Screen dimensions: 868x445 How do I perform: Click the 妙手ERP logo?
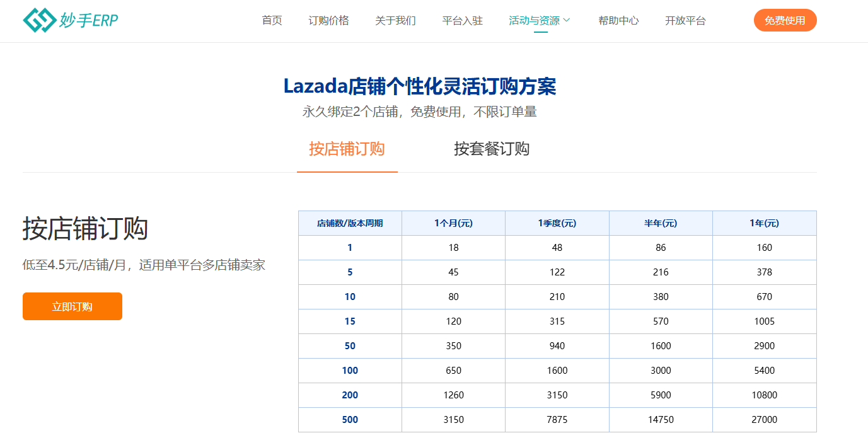(70, 21)
